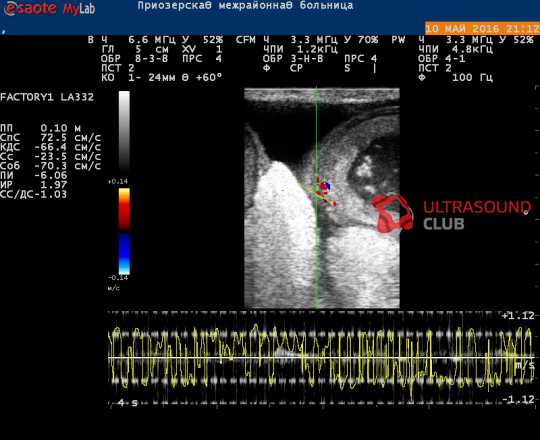Select the ПИ -6.06 pulsatility index value
The image size is (540, 440).
34,175
